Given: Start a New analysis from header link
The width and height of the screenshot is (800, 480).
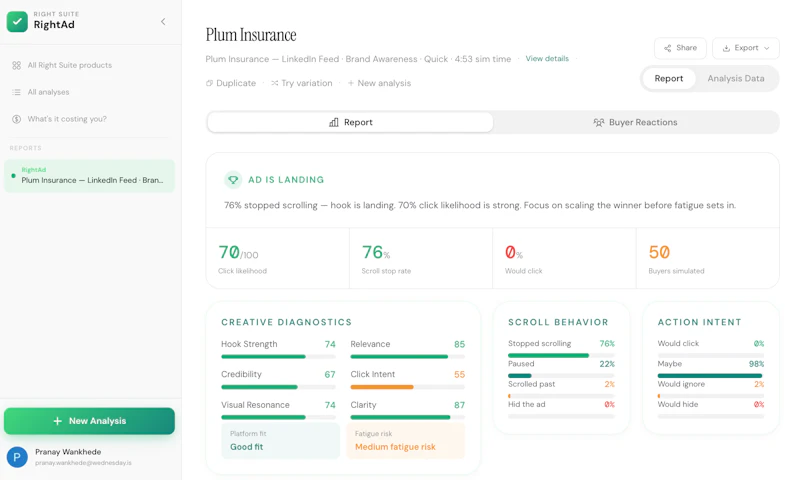Looking at the screenshot, I should 379,83.
